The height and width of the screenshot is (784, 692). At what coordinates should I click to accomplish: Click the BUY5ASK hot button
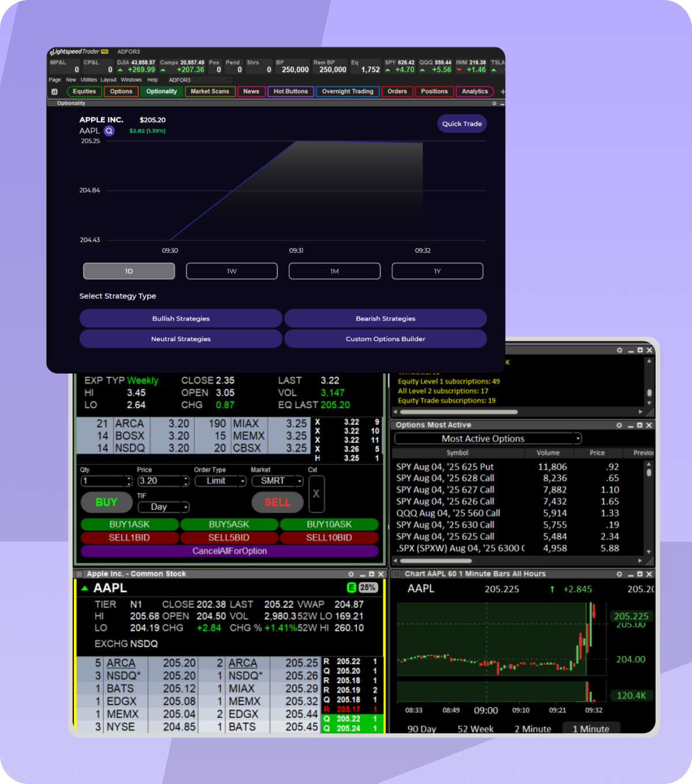(x=229, y=525)
